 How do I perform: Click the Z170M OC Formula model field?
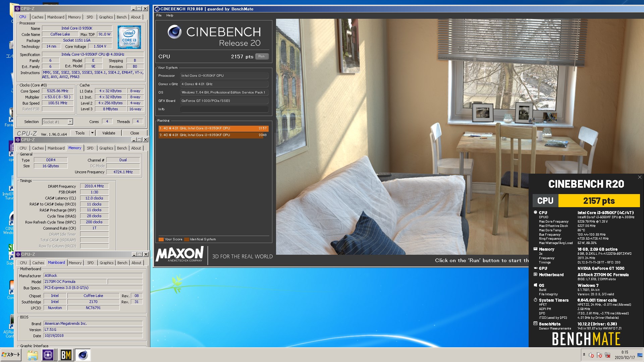coord(75,282)
